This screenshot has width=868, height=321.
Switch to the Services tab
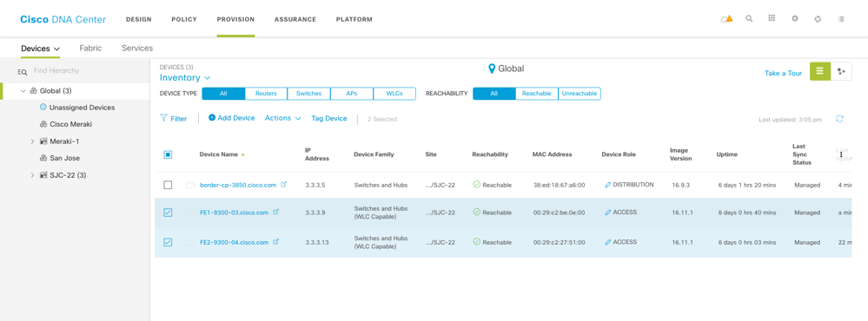click(137, 48)
